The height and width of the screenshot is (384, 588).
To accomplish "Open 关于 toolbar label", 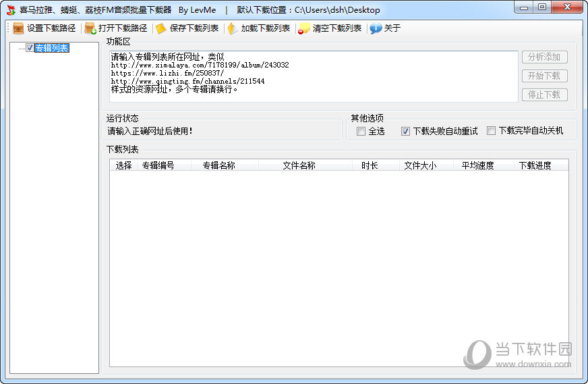I will (392, 28).
